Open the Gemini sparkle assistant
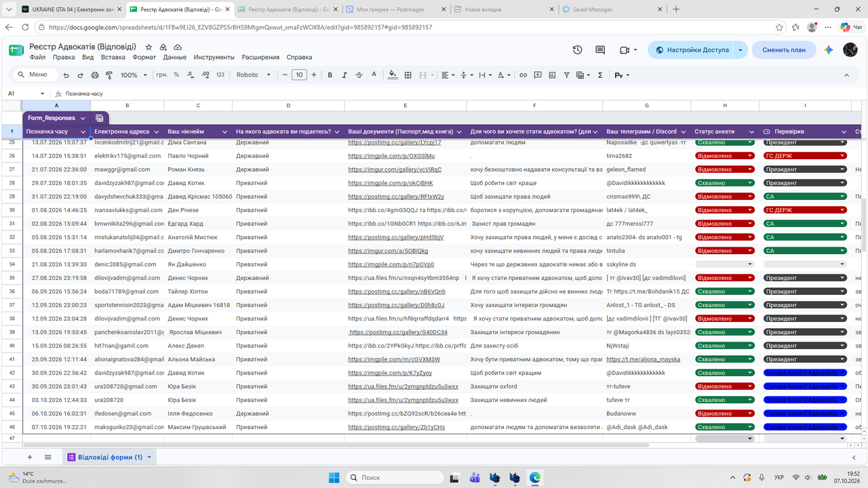The width and height of the screenshot is (868, 488). pyautogui.click(x=828, y=50)
